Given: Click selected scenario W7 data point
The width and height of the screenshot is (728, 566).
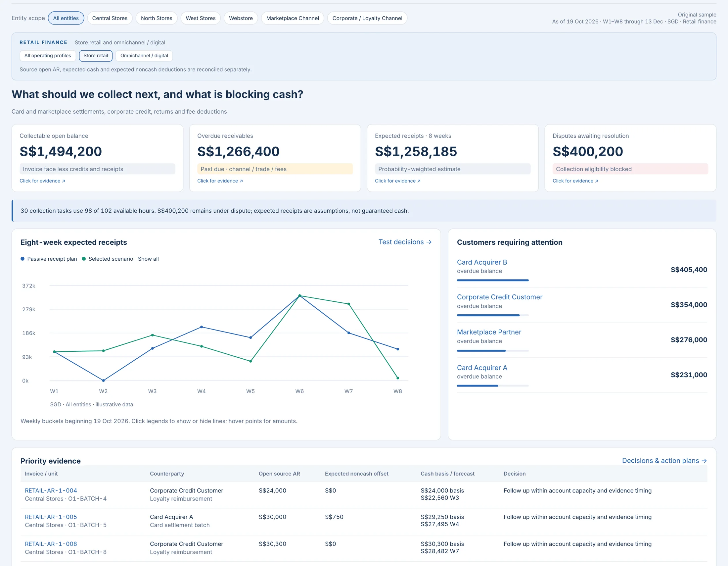Looking at the screenshot, I should pyautogui.click(x=349, y=304).
